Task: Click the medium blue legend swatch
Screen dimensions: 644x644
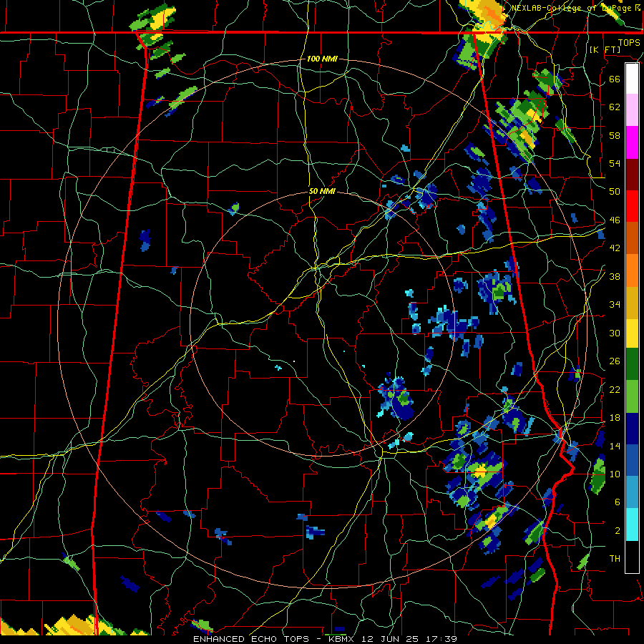Action: (x=632, y=460)
